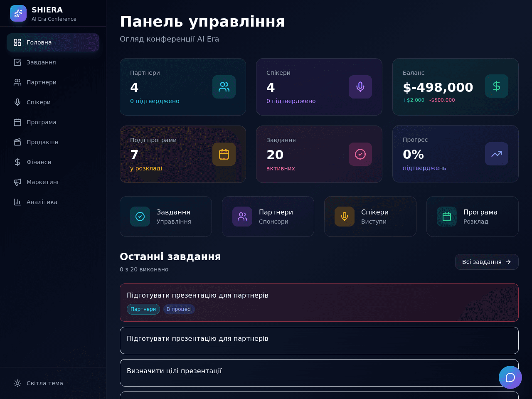The width and height of the screenshot is (532, 399).
Task: Click the check-circle icon on Завдання stat card
Action: [360, 154]
